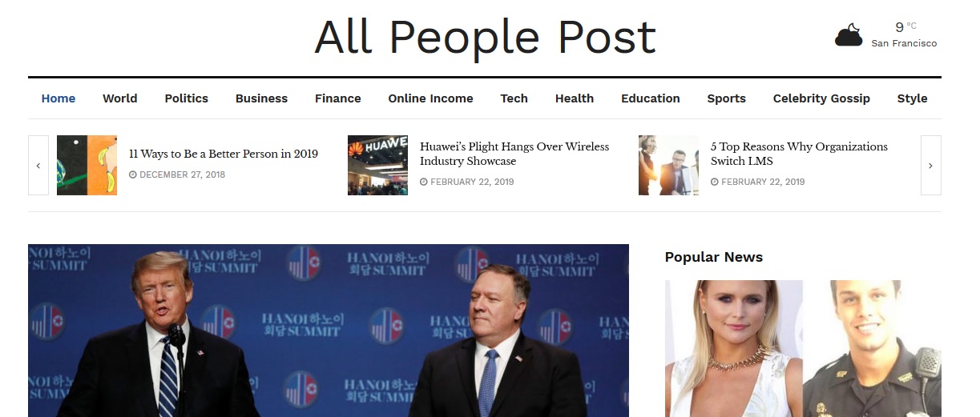Viewport: 980px width, 417px height.
Task: Advance ticker with next arrow
Action: pyautogui.click(x=930, y=166)
